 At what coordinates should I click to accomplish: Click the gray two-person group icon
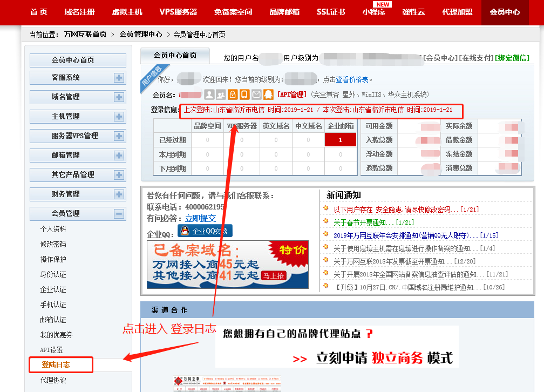(x=221, y=94)
